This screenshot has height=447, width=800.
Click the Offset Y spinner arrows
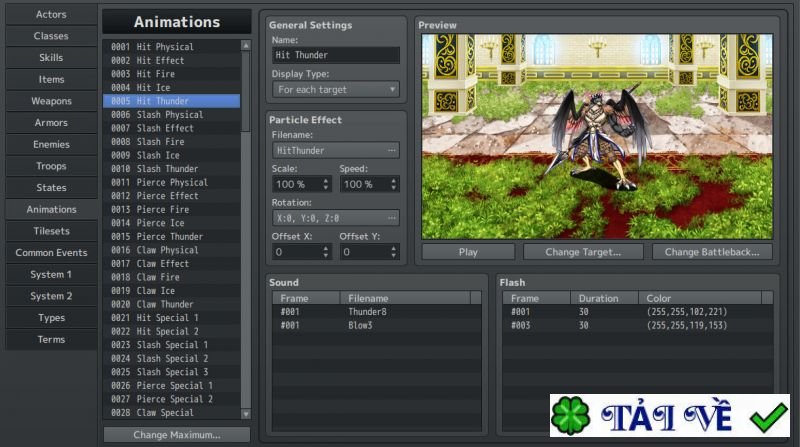click(393, 252)
